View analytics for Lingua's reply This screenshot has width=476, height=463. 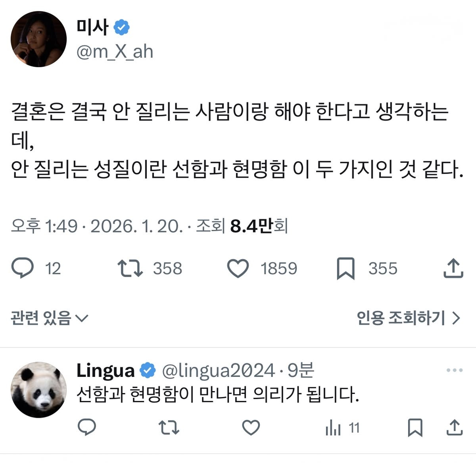tap(333, 428)
